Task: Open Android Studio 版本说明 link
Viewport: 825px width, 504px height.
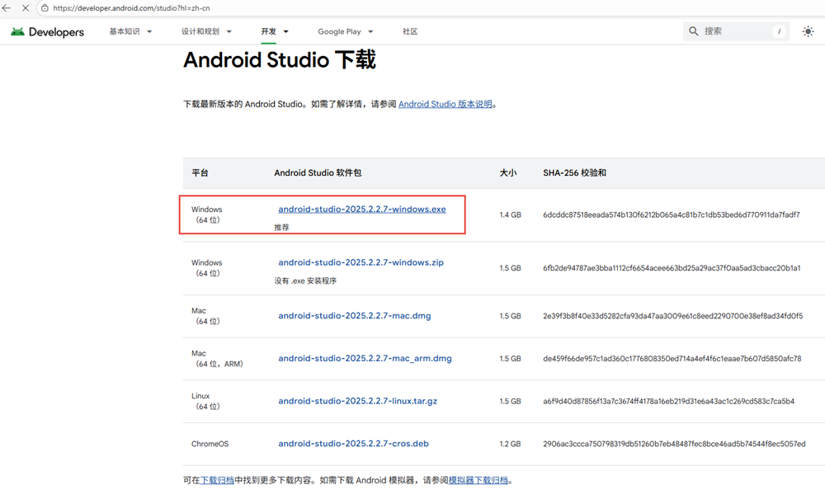Action: pos(445,105)
